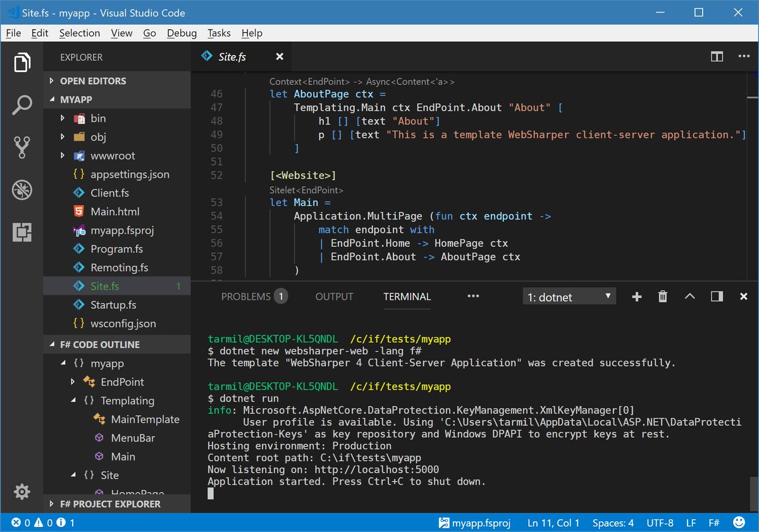
Task: Expand the EndPoint node in code outline
Action: pos(73,381)
